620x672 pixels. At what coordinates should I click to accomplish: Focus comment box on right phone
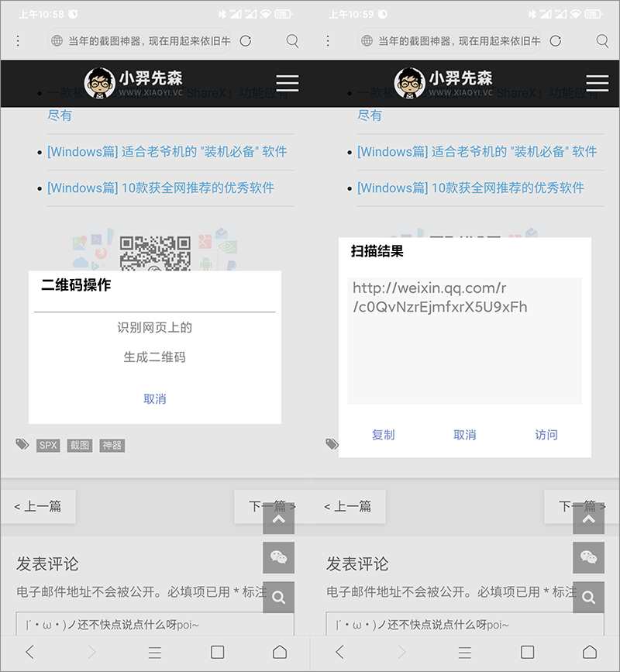click(465, 624)
